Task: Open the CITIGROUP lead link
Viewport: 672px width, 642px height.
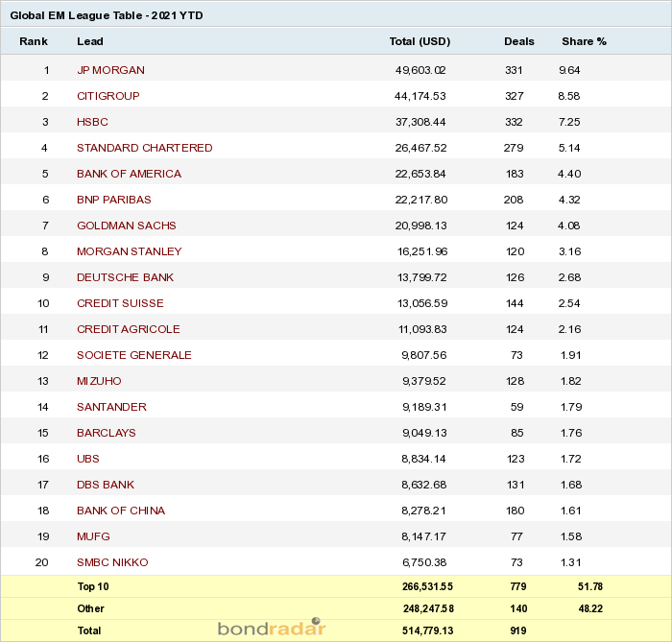Action: pyautogui.click(x=108, y=96)
